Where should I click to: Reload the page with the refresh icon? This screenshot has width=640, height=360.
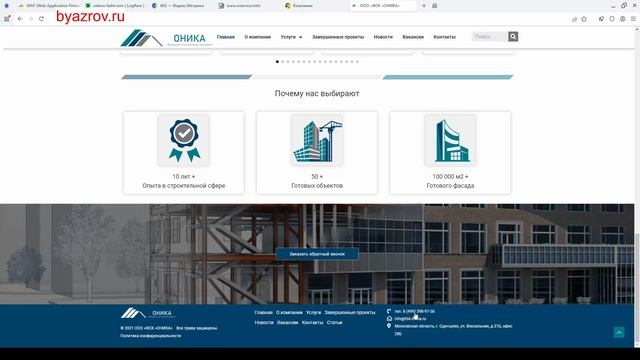click(41, 19)
